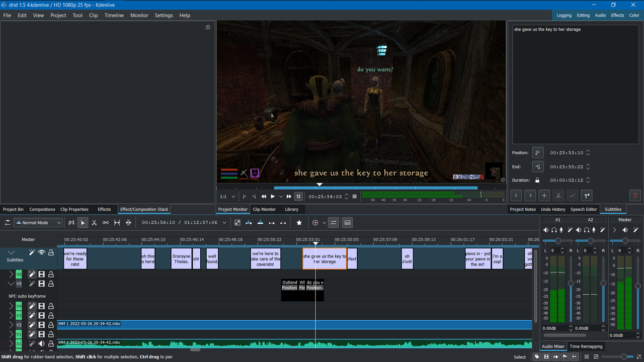Disable effects on track V4
Image resolution: width=644 pixels, height=362 pixels.
click(32, 306)
